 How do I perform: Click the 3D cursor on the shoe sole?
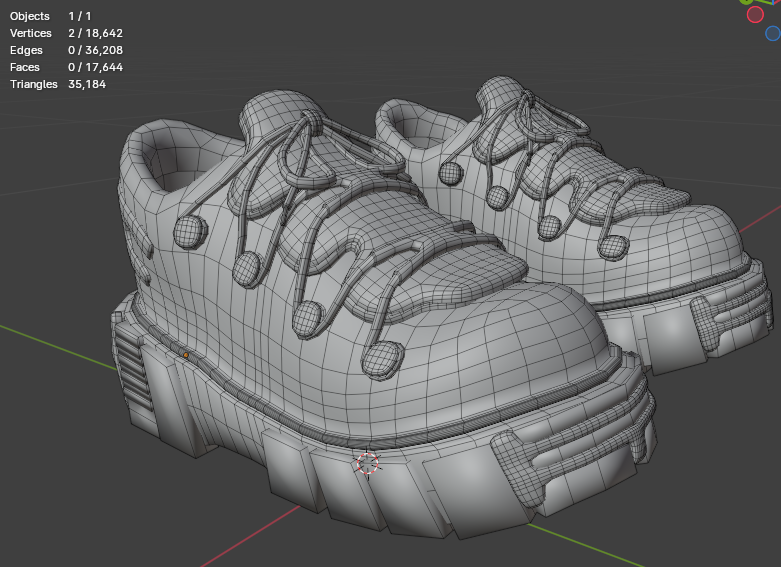(368, 463)
